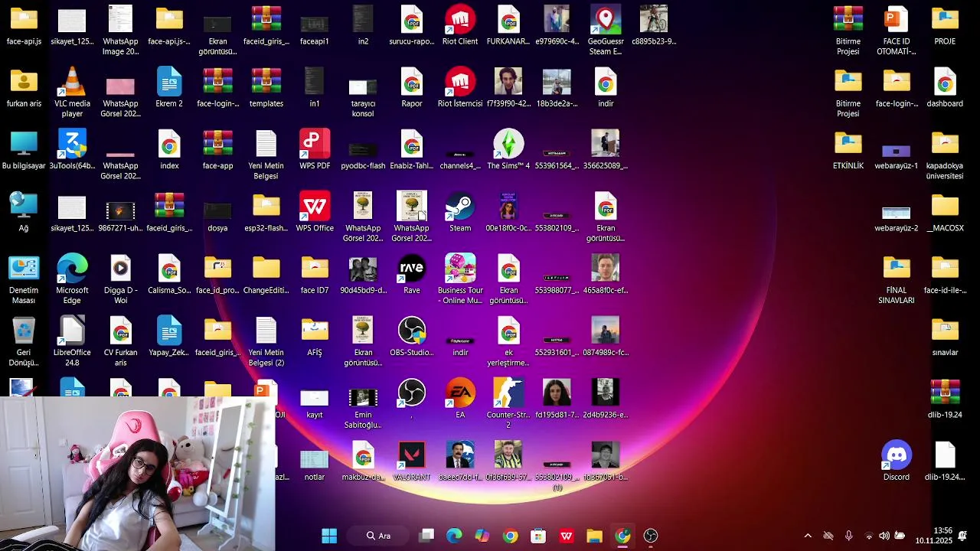
Task: Open the Rave app shortcut
Action: click(x=412, y=274)
